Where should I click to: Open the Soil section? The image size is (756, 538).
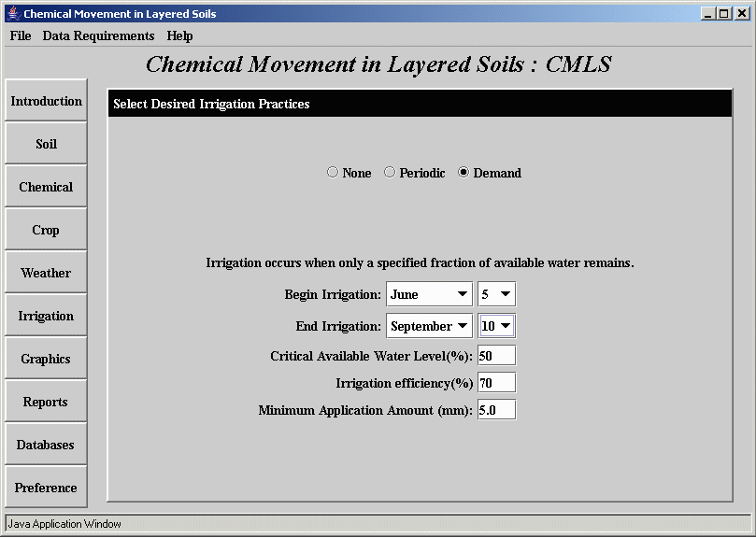pyautogui.click(x=47, y=143)
